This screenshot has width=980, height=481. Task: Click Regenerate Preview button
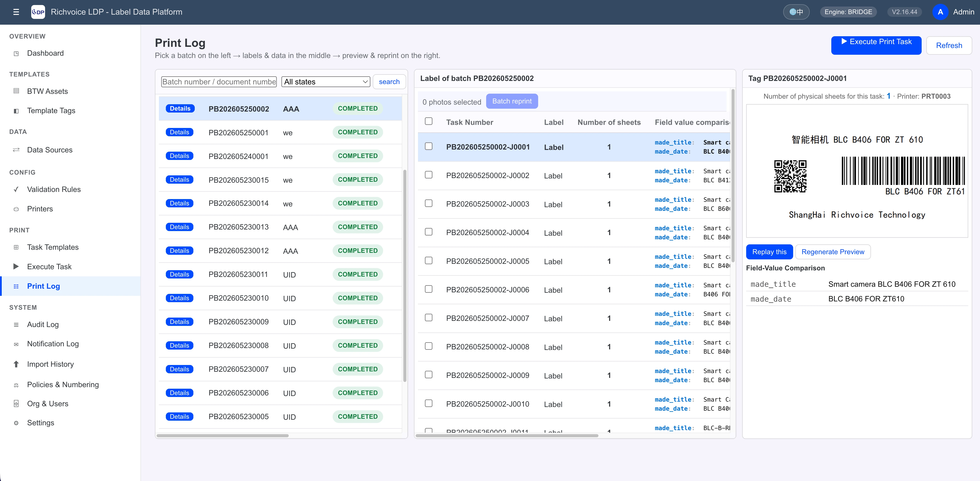[x=833, y=252]
